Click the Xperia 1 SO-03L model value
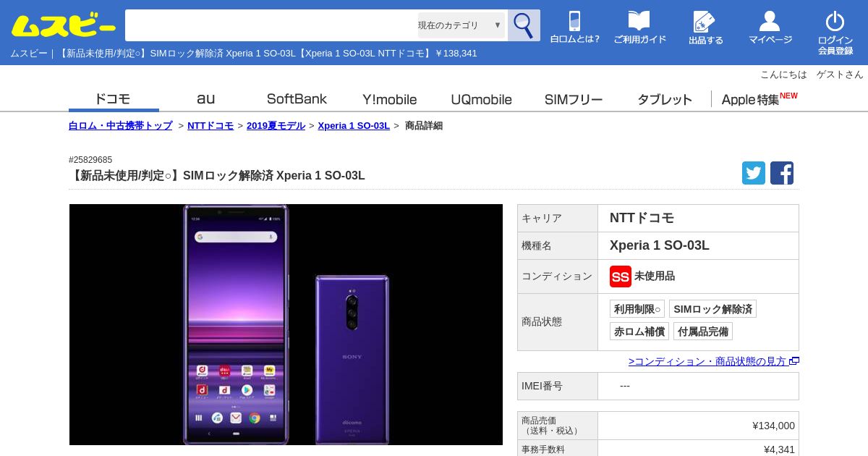Image resolution: width=868 pixels, height=456 pixels. tap(660, 245)
